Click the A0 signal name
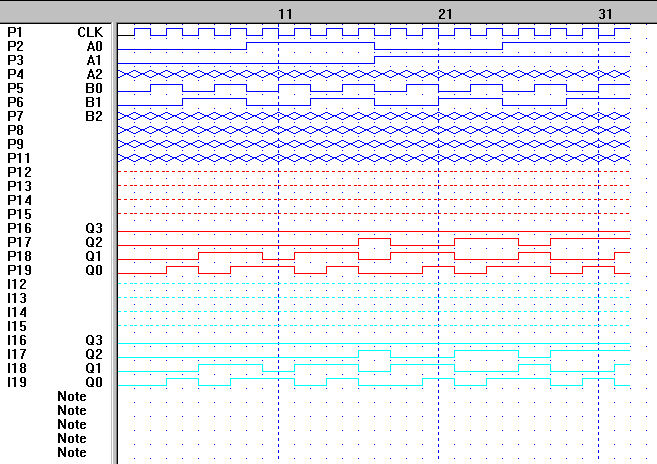657x464 pixels. pyautogui.click(x=95, y=46)
